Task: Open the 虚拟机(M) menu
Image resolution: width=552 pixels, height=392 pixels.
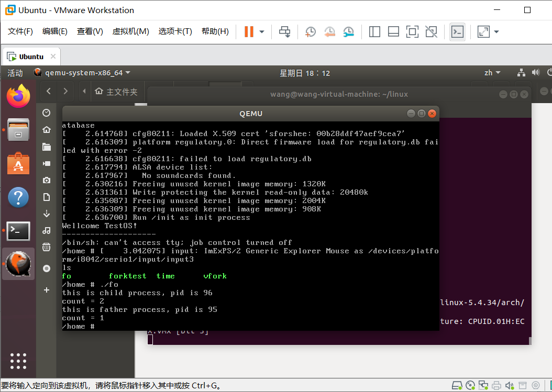Action: [130, 31]
